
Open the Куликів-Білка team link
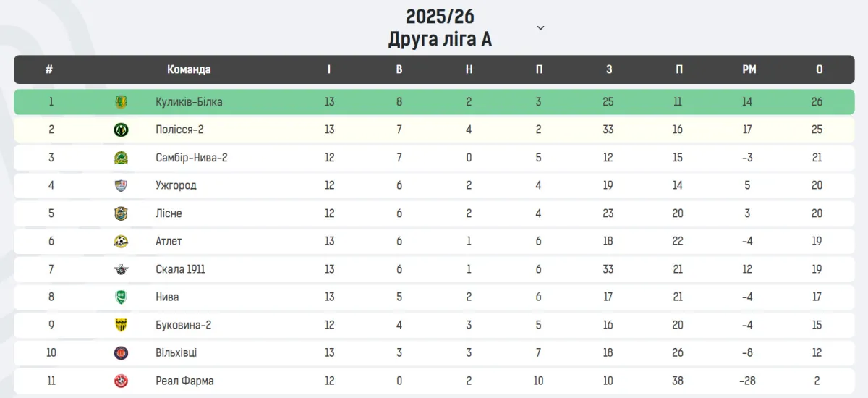point(189,102)
